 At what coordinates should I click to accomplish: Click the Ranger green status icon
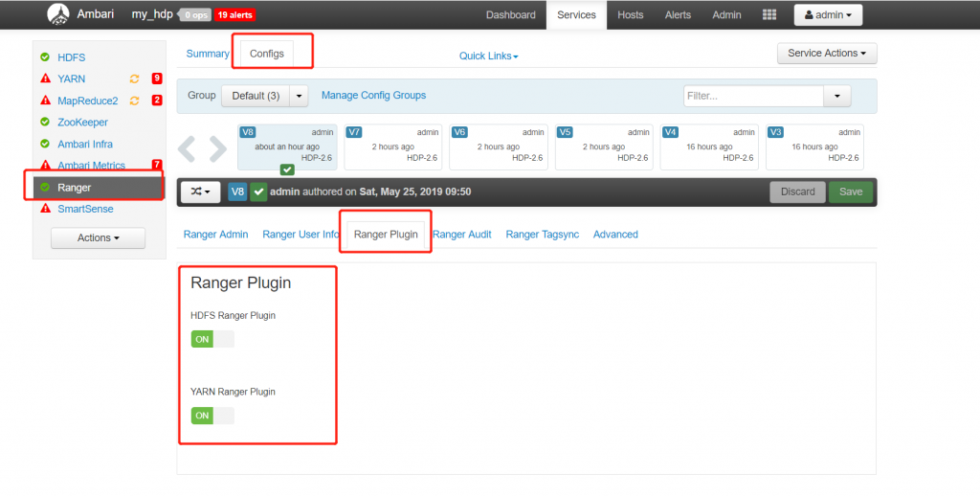[x=45, y=187]
